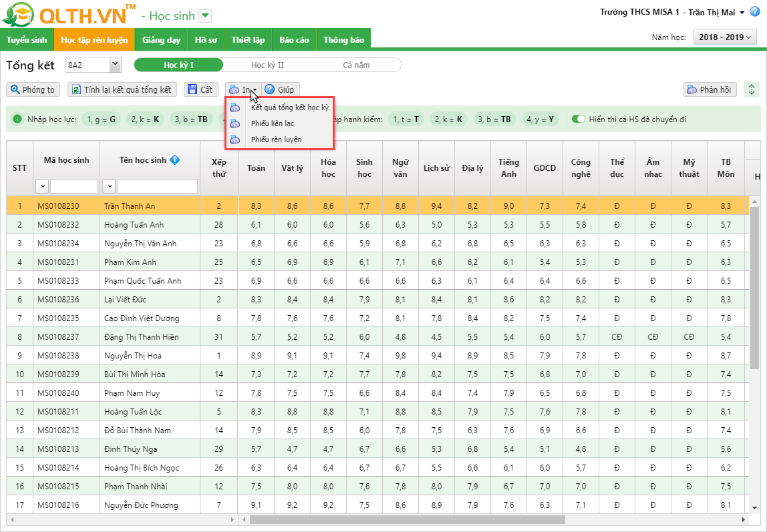Click the Mã học sinh filter input
The width and height of the screenshot is (767, 532).
pyautogui.click(x=74, y=186)
